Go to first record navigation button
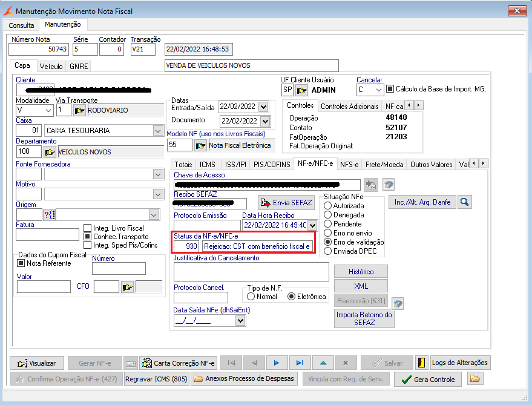The width and height of the screenshot is (532, 405). pyautogui.click(x=231, y=363)
